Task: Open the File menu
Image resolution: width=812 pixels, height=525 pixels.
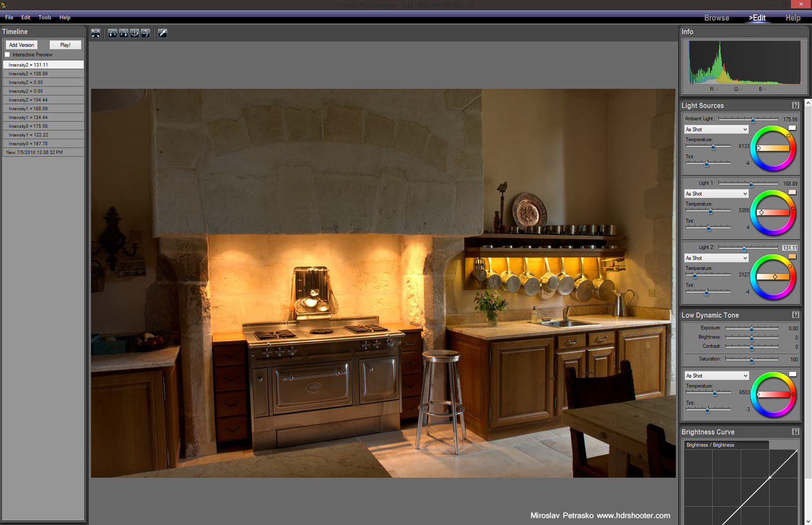Action: click(x=9, y=17)
